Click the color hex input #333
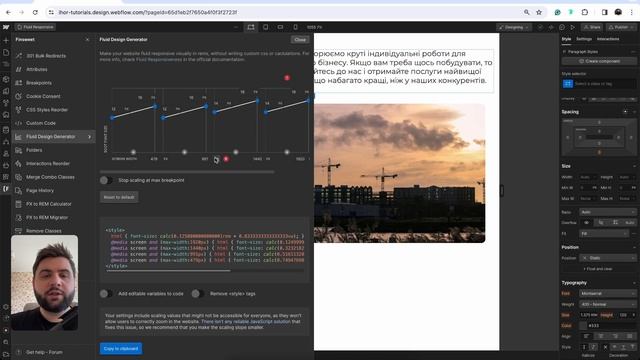 click(611, 326)
